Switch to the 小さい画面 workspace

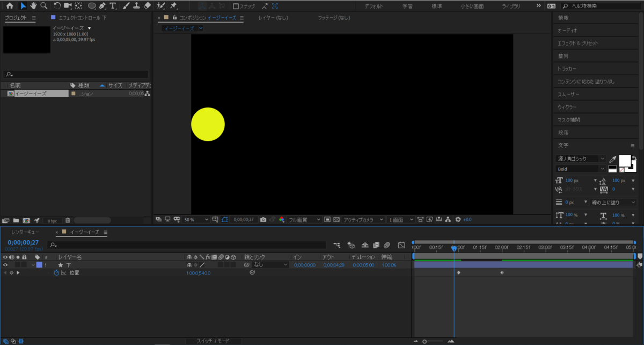click(472, 6)
